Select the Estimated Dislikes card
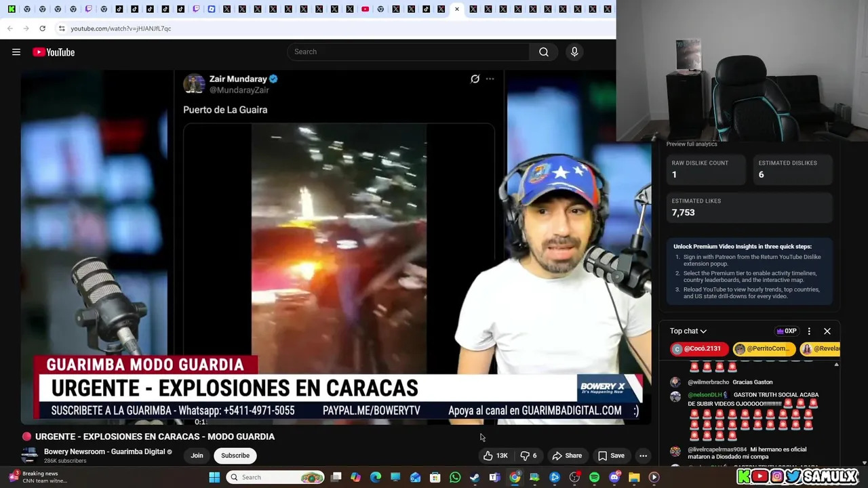This screenshot has height=488, width=868. [791, 169]
